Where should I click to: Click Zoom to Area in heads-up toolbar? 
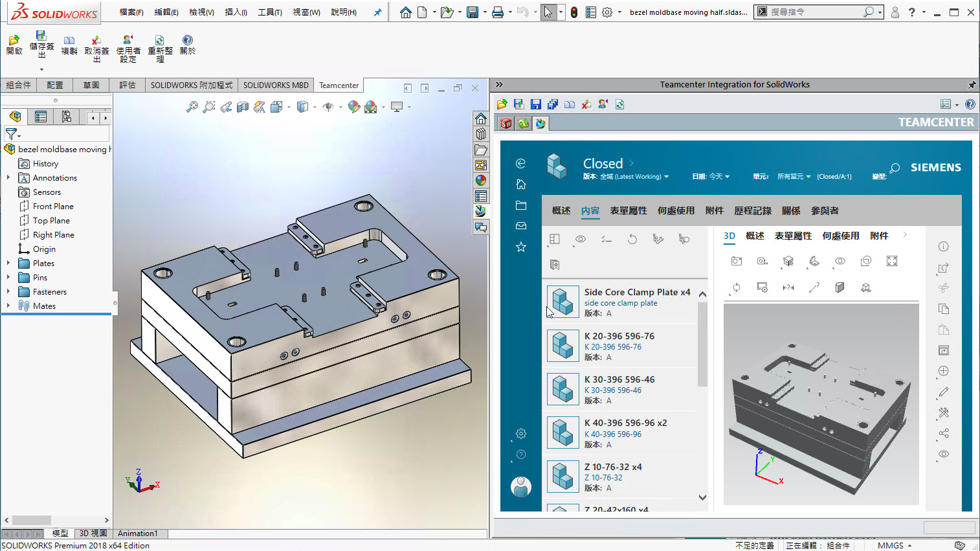coord(208,107)
